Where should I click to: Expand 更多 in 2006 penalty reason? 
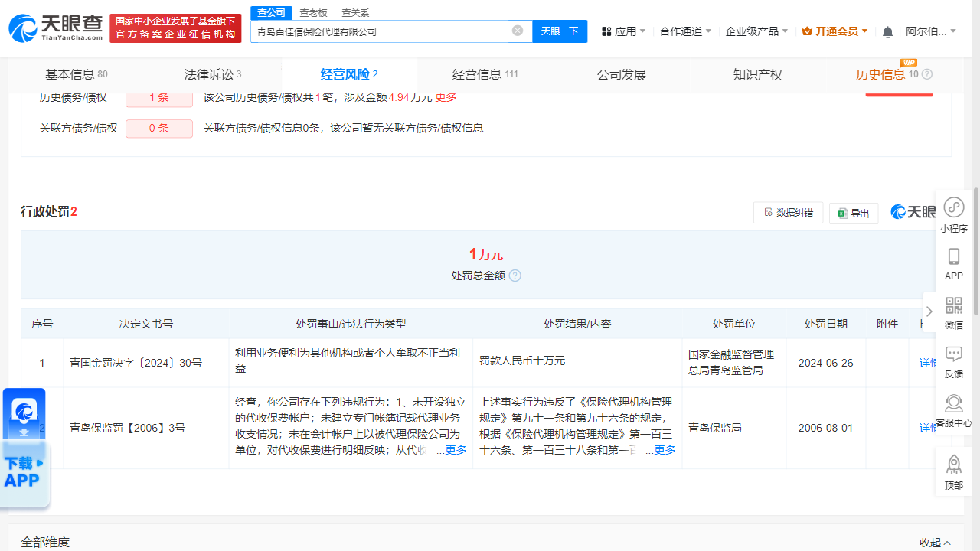[456, 450]
